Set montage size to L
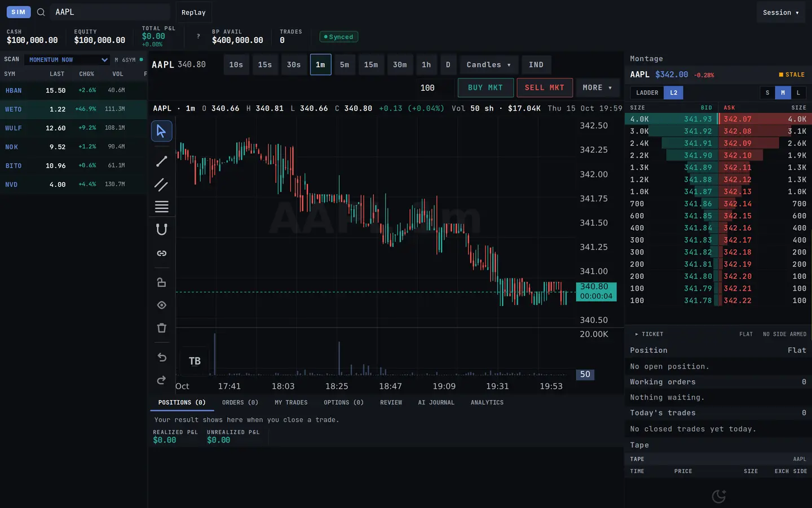Image resolution: width=812 pixels, height=508 pixels. click(798, 93)
